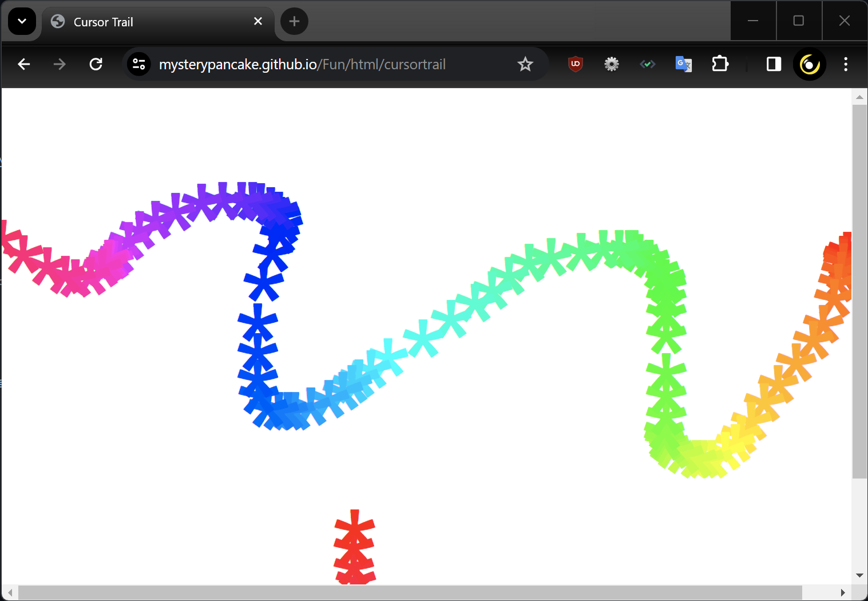This screenshot has width=868, height=601.
Task: Close the browser window
Action: [845, 21]
